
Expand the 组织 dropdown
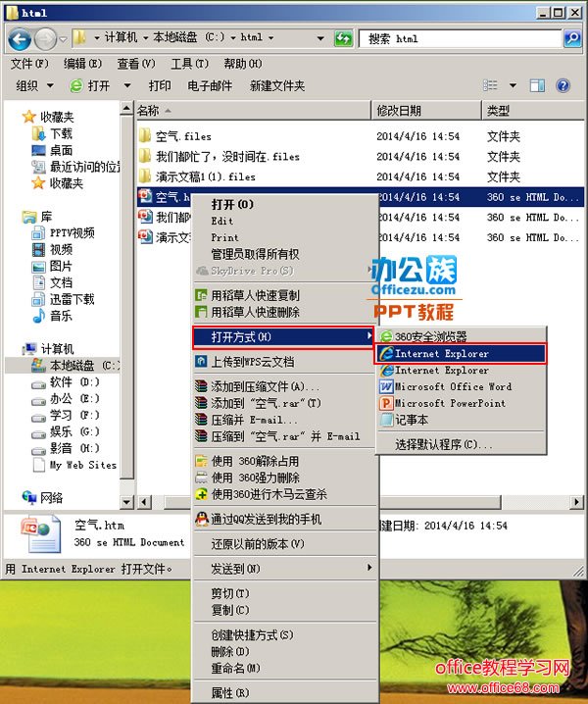coord(34,85)
